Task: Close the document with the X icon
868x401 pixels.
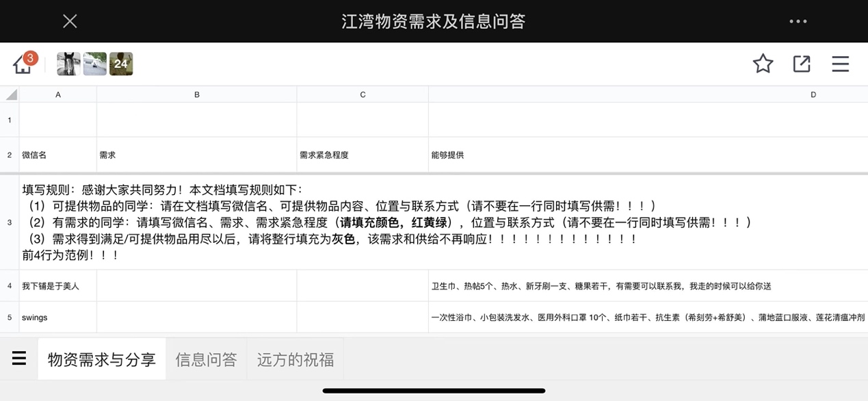Action: pos(70,21)
